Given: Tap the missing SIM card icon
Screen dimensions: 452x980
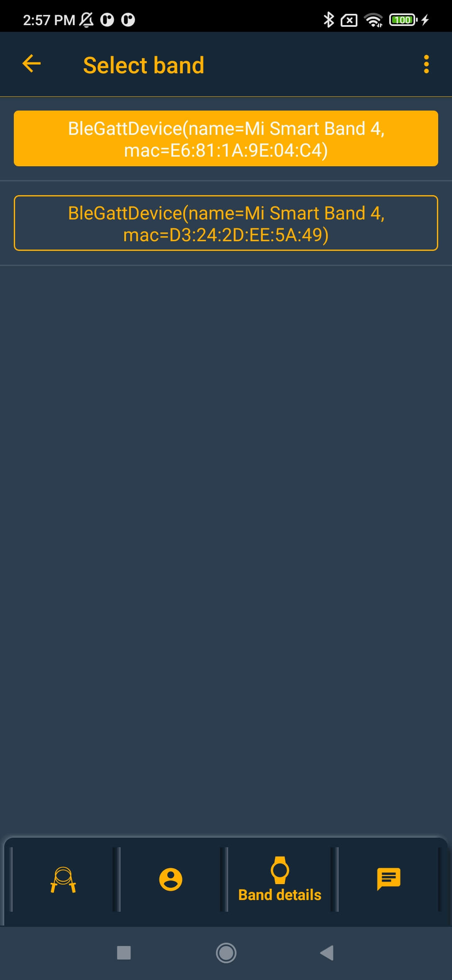Looking at the screenshot, I should (x=349, y=20).
